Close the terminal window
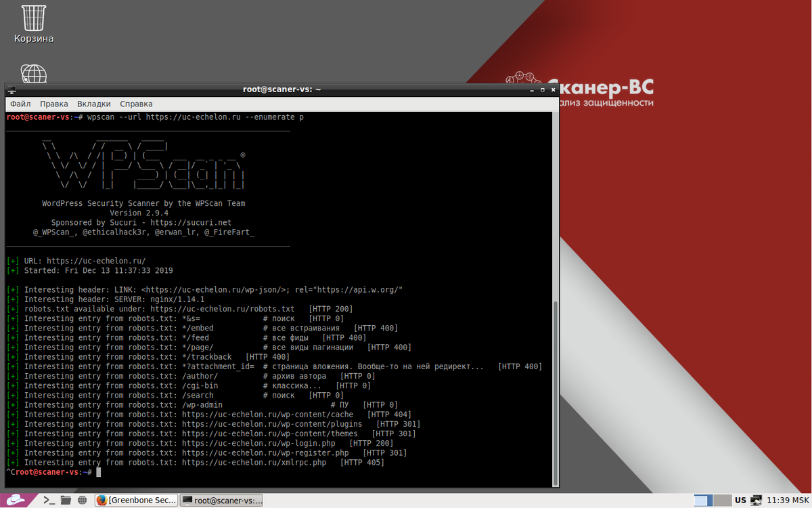The image size is (812, 508). [x=552, y=89]
